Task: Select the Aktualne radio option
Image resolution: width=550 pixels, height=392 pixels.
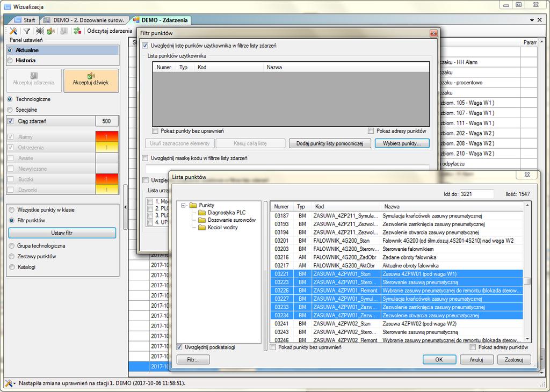Action: pyautogui.click(x=10, y=50)
